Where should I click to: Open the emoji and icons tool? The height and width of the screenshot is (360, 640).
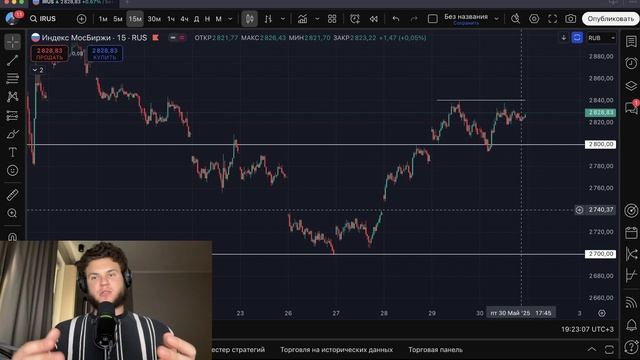pyautogui.click(x=13, y=170)
